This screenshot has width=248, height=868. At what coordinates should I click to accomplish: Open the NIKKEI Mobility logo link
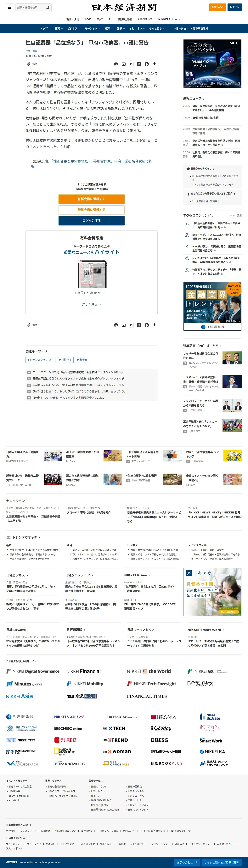click(85, 684)
